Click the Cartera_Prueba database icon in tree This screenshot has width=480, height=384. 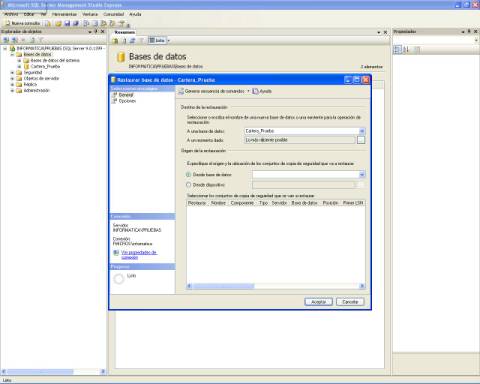27,66
